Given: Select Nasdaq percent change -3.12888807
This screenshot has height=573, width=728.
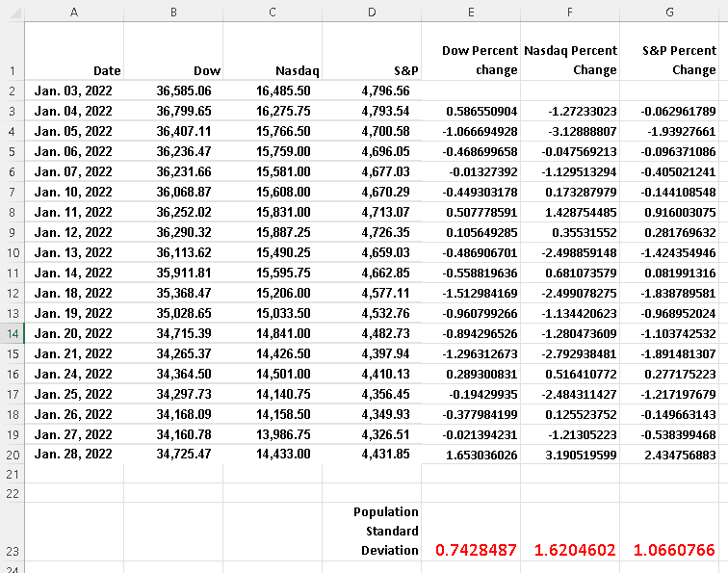Looking at the screenshot, I should click(x=570, y=131).
